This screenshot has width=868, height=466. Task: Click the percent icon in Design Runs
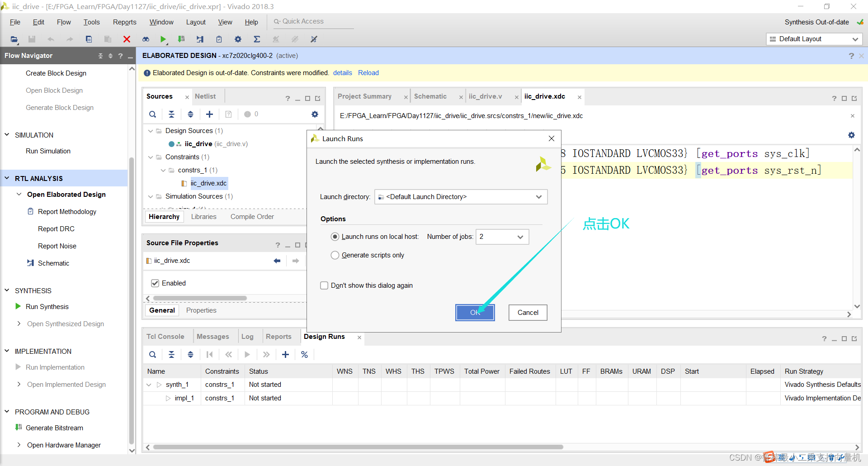[304, 355]
